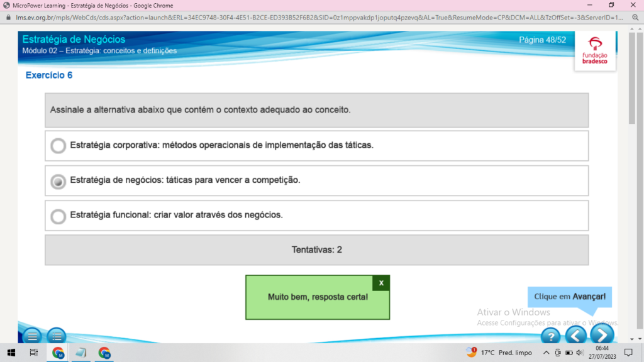This screenshot has width=644, height=362.
Task: Open the content list index icon
Action: 56,336
